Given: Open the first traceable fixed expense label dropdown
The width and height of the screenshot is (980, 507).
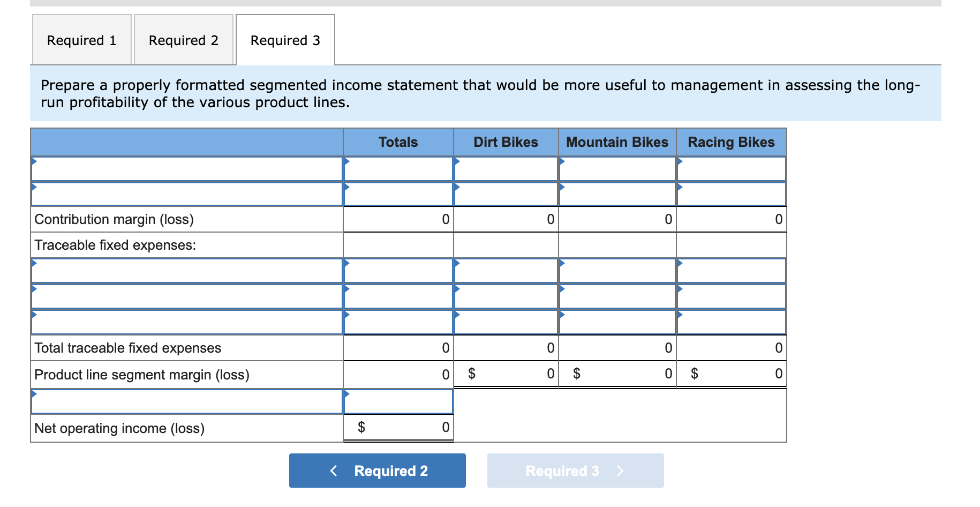Looking at the screenshot, I should tap(186, 271).
